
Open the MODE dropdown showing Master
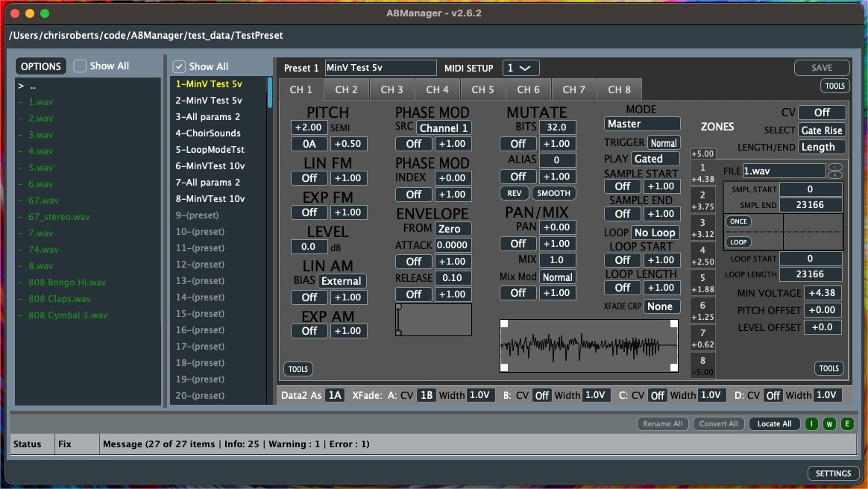(x=642, y=124)
